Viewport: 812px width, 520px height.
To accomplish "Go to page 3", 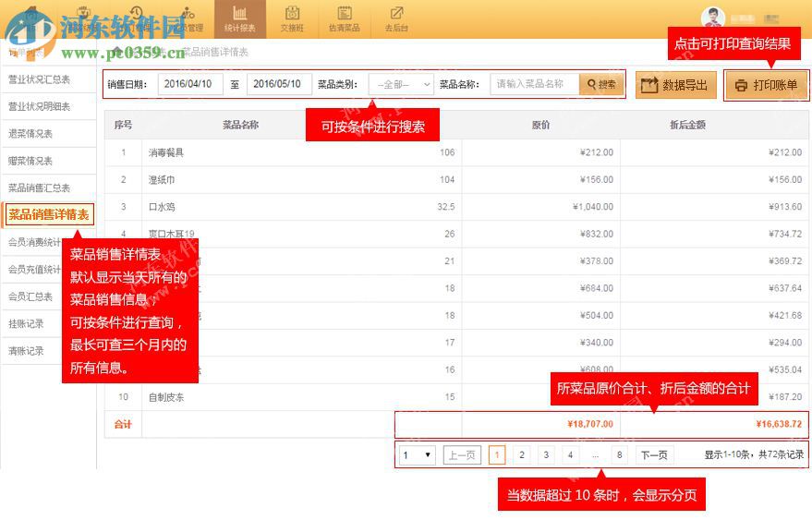I will (546, 455).
